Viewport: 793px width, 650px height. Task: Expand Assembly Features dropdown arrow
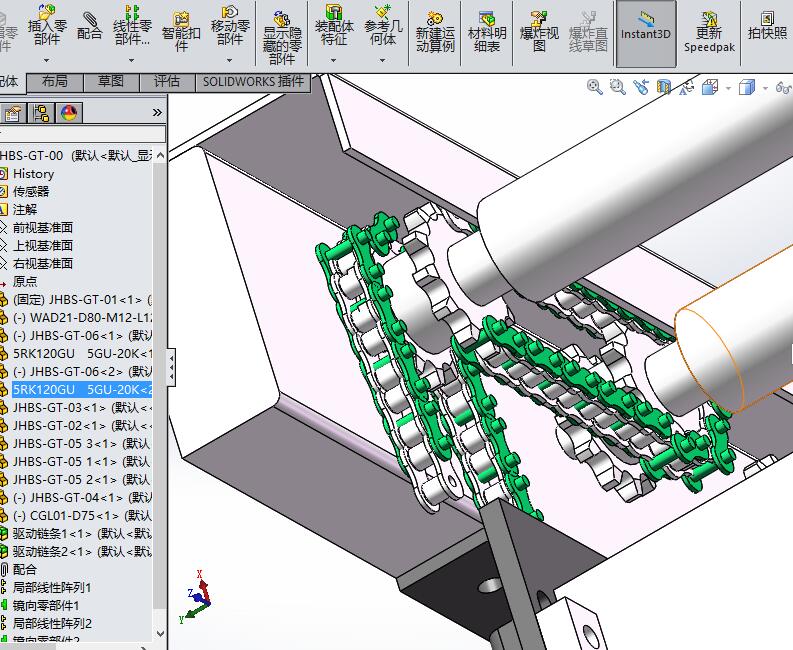333,60
